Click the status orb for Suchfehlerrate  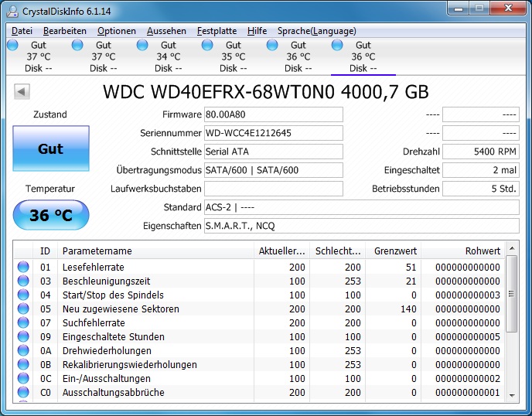pos(23,322)
